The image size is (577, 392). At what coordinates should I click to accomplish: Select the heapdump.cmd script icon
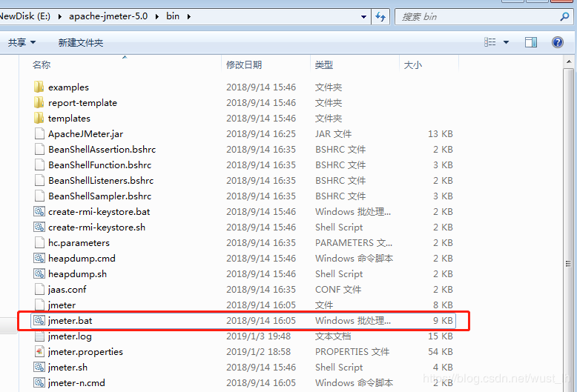(x=39, y=259)
